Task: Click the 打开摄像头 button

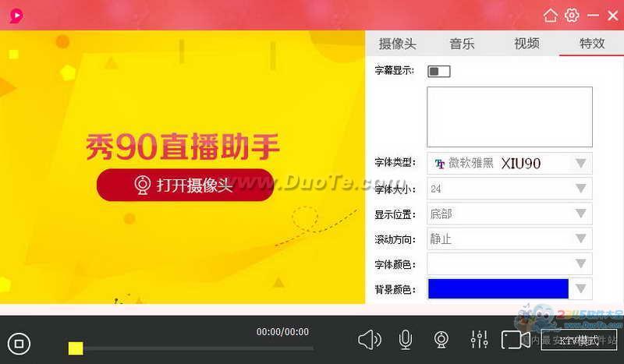Action: tap(185, 186)
